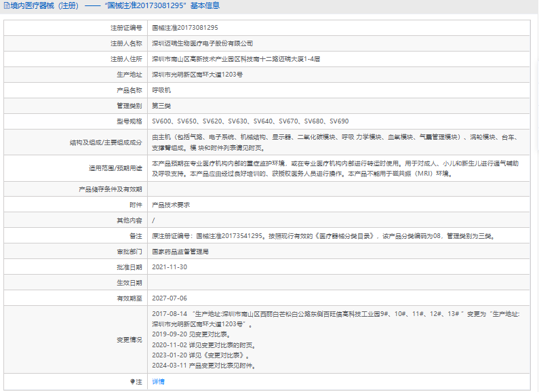
Task: Click the expiry date 2027-07-06
Action: [169, 298]
